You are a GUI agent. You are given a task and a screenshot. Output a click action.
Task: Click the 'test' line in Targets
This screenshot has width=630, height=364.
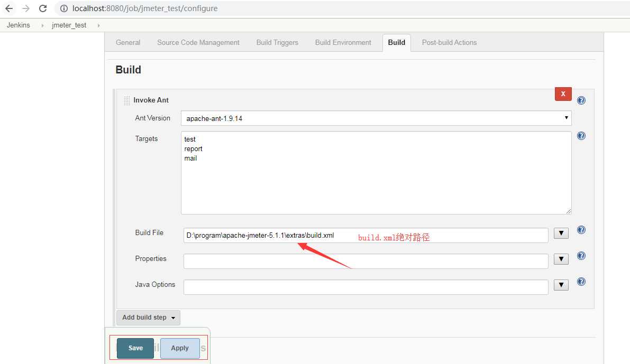coord(190,139)
